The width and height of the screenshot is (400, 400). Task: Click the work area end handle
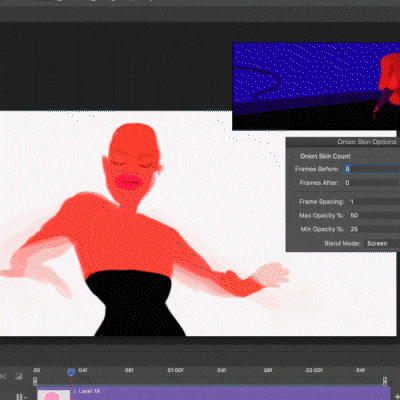pyautogui.click(x=385, y=381)
